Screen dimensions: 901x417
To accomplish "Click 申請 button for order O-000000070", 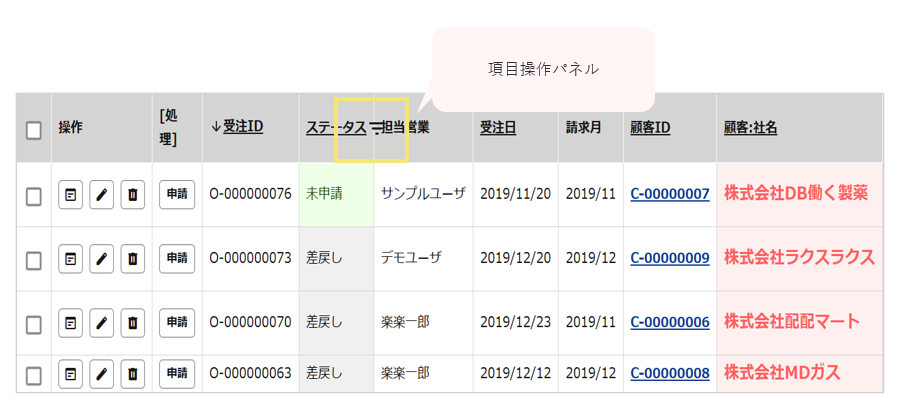I will pyautogui.click(x=177, y=323).
